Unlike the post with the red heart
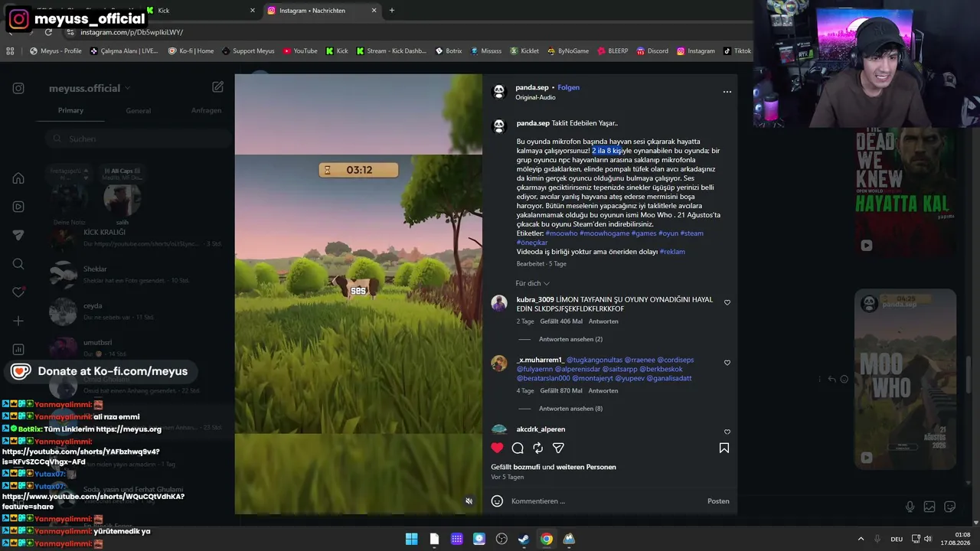This screenshot has width=980, height=551. (x=498, y=448)
